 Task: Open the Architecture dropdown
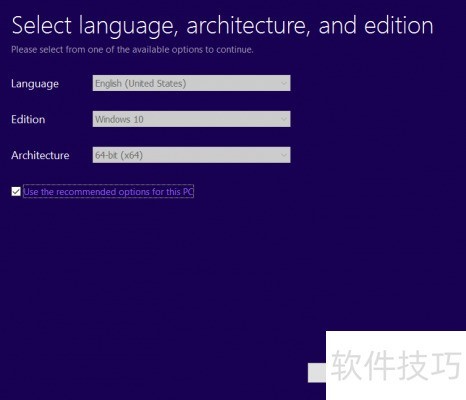(191, 155)
